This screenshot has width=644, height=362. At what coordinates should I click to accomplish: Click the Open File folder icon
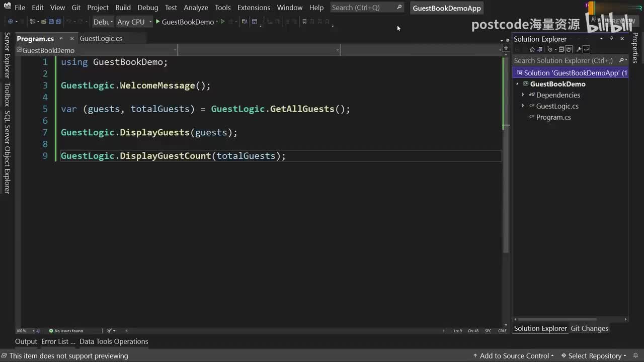coord(44,22)
